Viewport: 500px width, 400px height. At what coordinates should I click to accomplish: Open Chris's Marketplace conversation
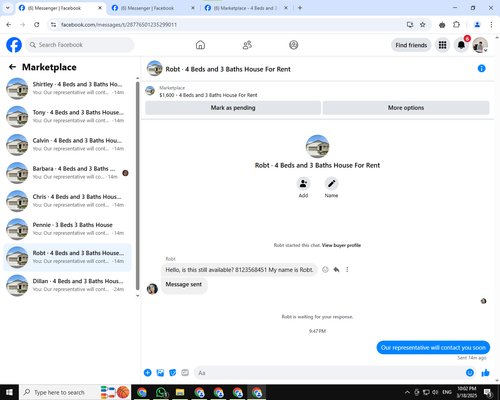(x=67, y=201)
